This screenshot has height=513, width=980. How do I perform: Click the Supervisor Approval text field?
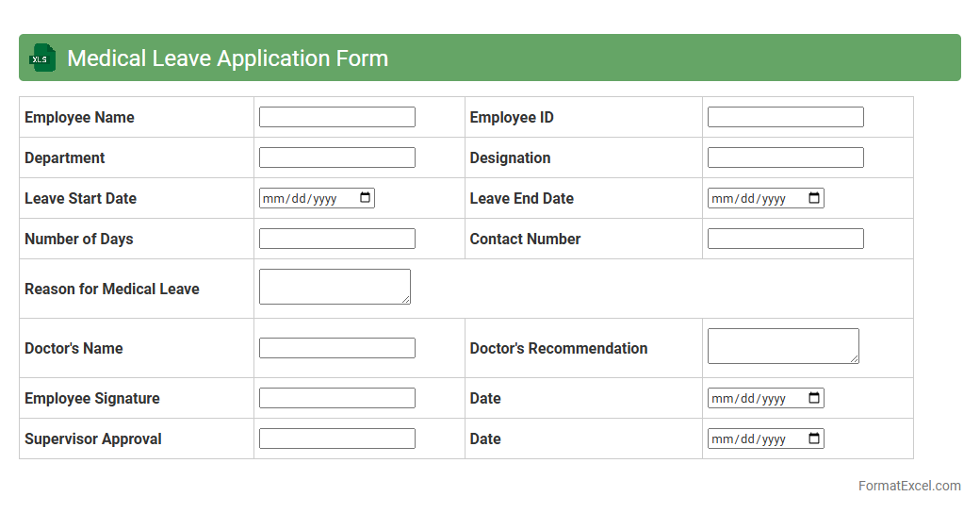point(336,439)
